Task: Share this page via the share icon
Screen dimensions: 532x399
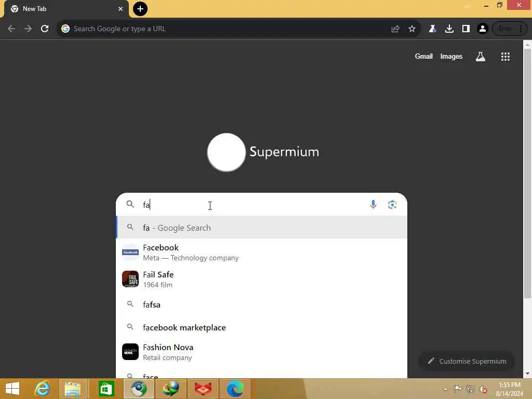Action: coord(395,29)
